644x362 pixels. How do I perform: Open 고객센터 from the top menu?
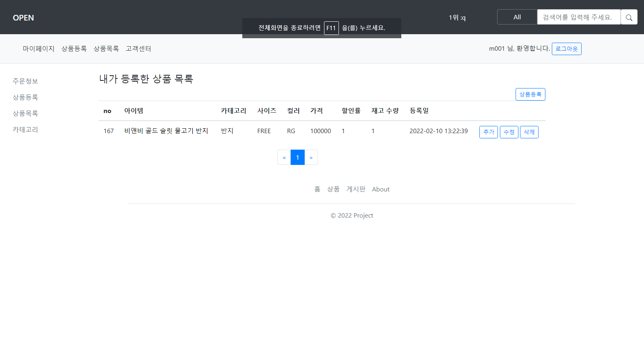click(x=138, y=49)
